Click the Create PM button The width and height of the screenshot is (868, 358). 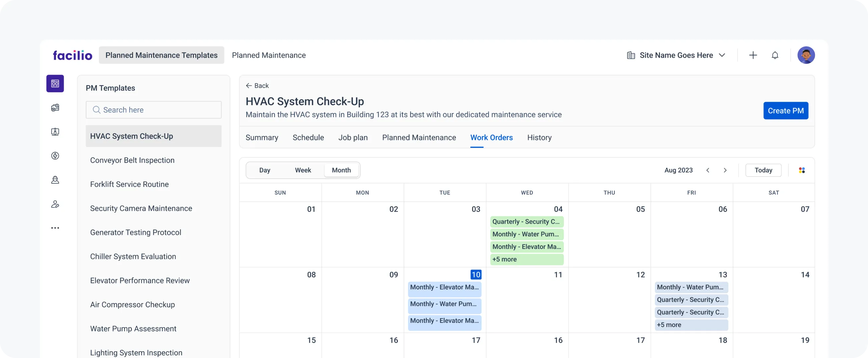coord(786,110)
